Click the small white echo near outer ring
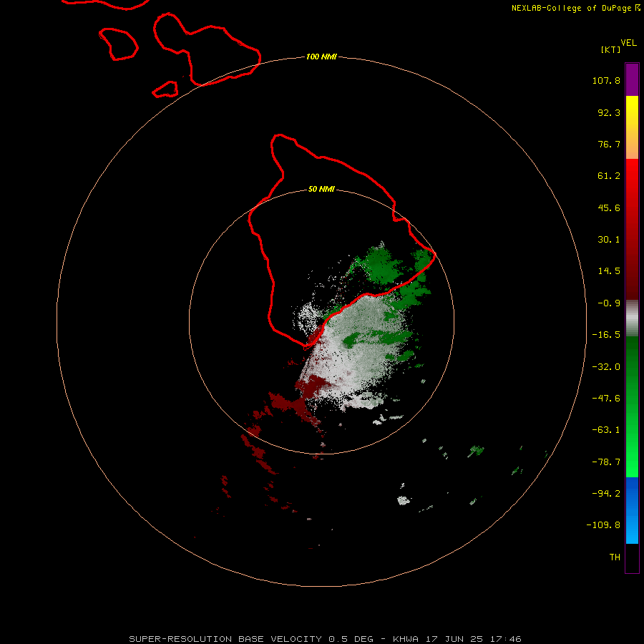Image resolution: width=644 pixels, height=644 pixels. tap(404, 500)
